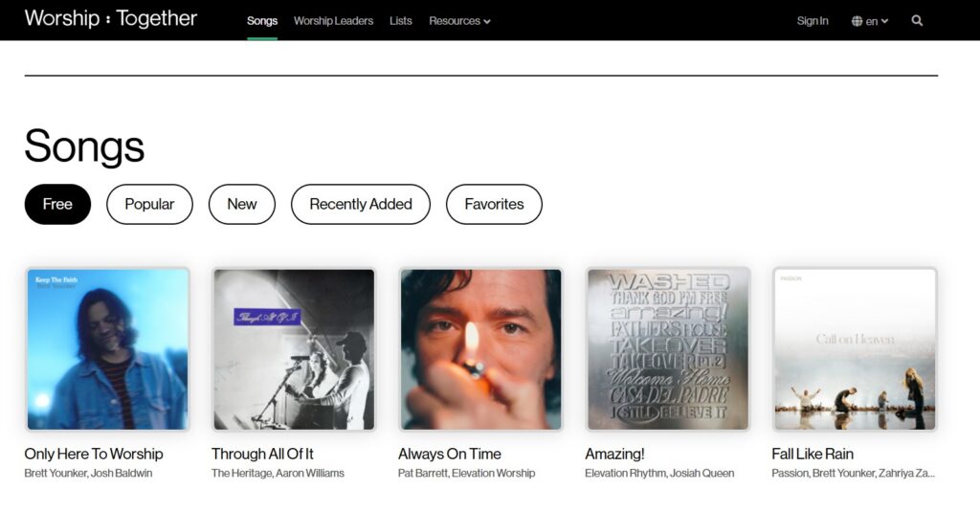980x512 pixels.
Task: Expand the Resources menu
Action: pos(459,21)
